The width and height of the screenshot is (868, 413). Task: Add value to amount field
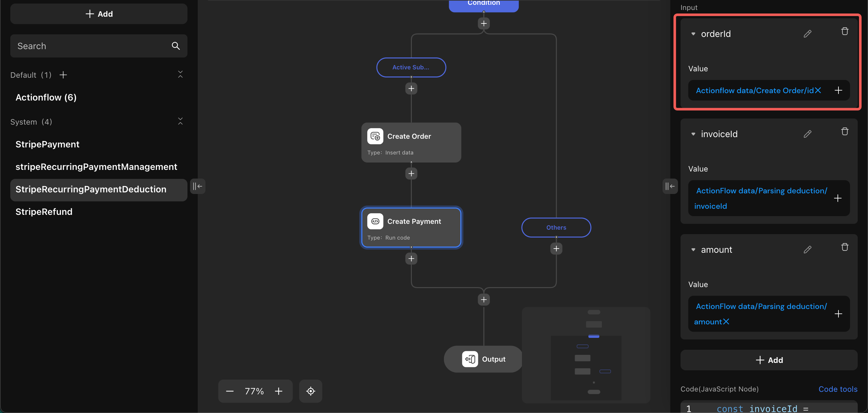click(x=838, y=314)
